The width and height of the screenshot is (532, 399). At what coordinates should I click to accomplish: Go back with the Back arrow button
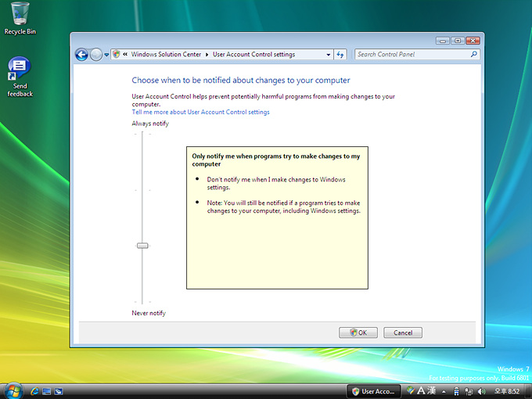82,54
